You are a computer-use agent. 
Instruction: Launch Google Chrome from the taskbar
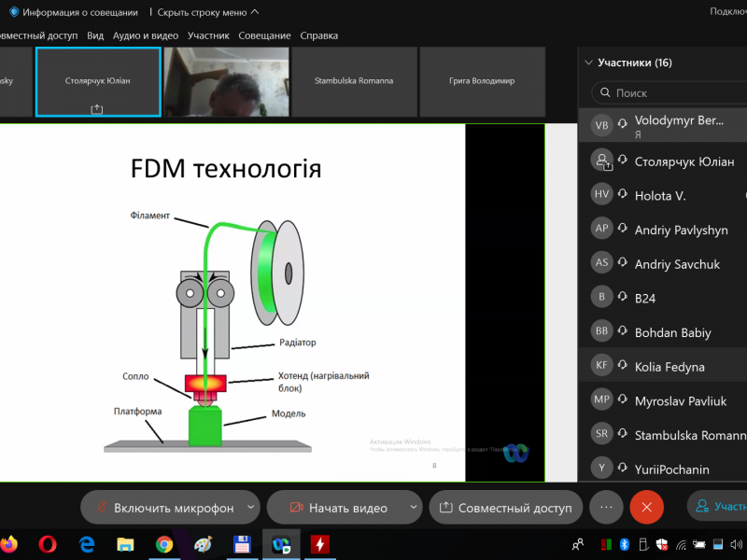(164, 543)
